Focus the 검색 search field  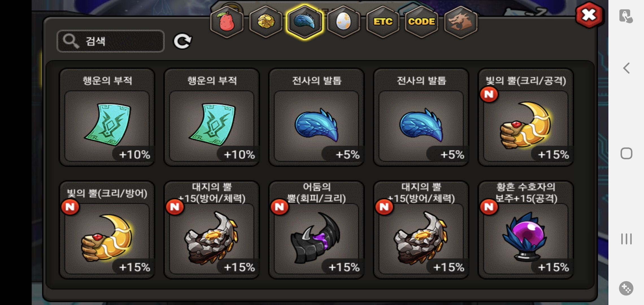110,41
